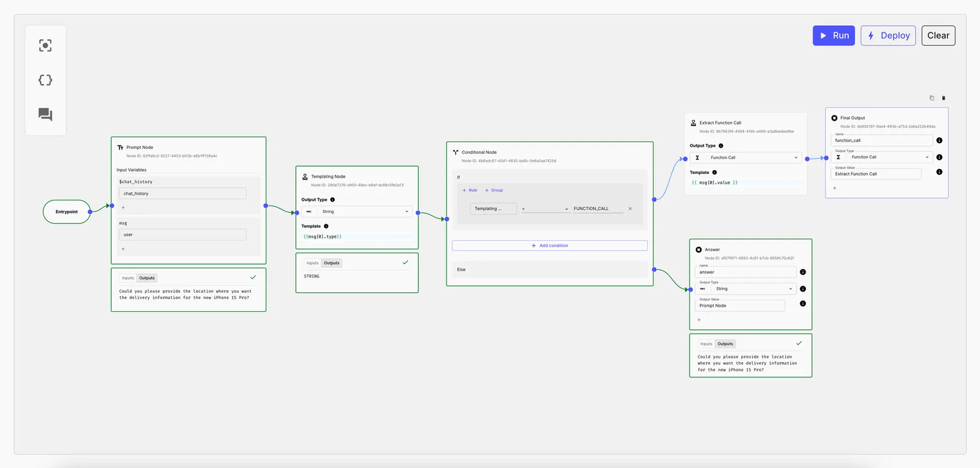980x468 pixels.
Task: Remove the FUNCTION_CALL condition rule with X
Action: (x=630, y=209)
